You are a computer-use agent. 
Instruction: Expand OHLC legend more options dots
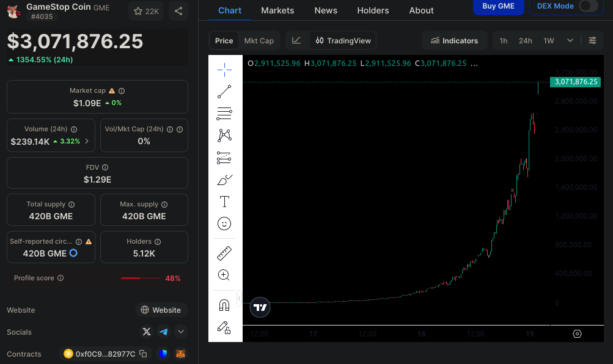474,64
